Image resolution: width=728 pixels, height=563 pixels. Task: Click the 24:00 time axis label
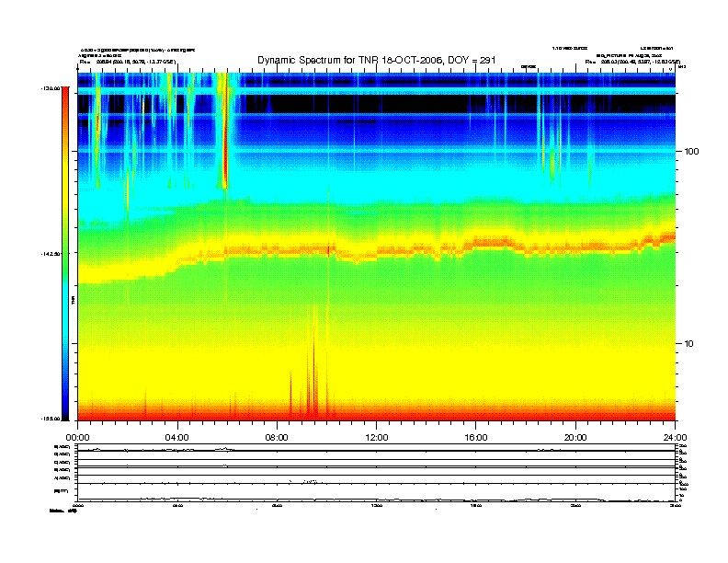tap(675, 438)
